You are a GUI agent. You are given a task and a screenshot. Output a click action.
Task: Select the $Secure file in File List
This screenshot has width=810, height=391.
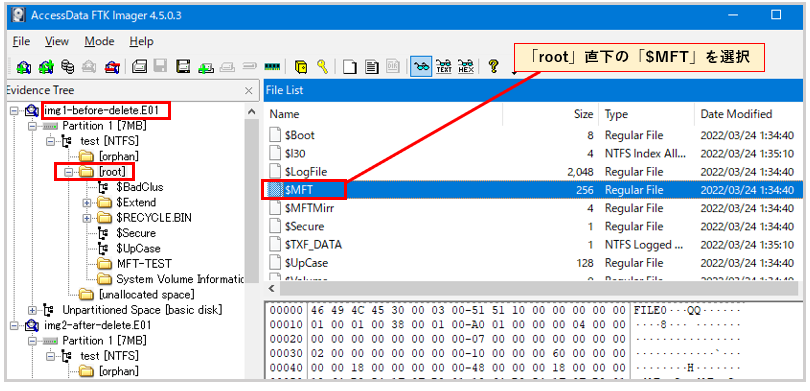534,227
